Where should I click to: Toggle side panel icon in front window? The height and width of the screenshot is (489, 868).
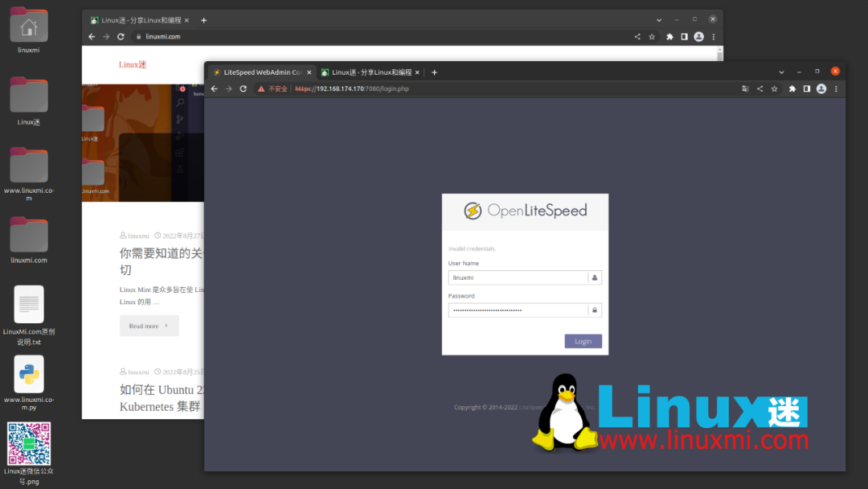[x=807, y=88]
